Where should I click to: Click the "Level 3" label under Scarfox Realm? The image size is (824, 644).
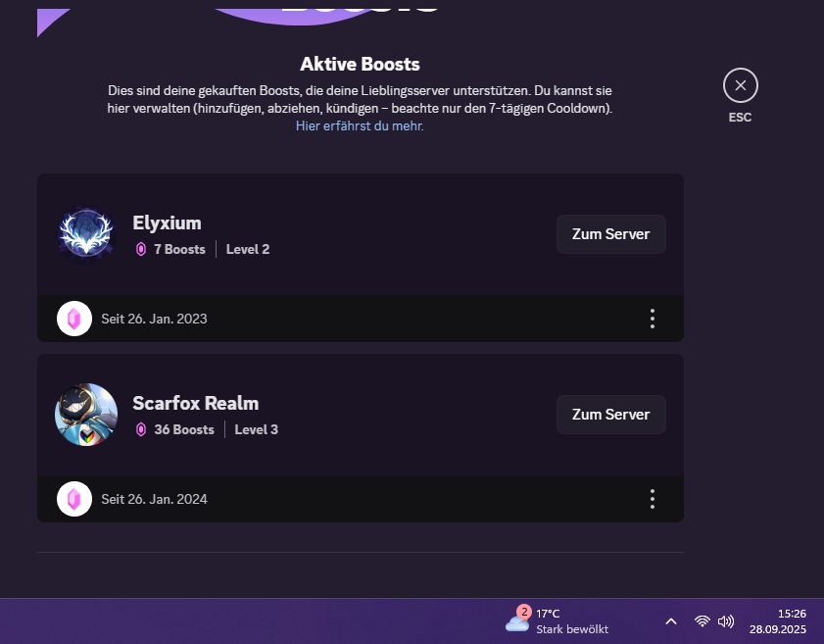[257, 430]
